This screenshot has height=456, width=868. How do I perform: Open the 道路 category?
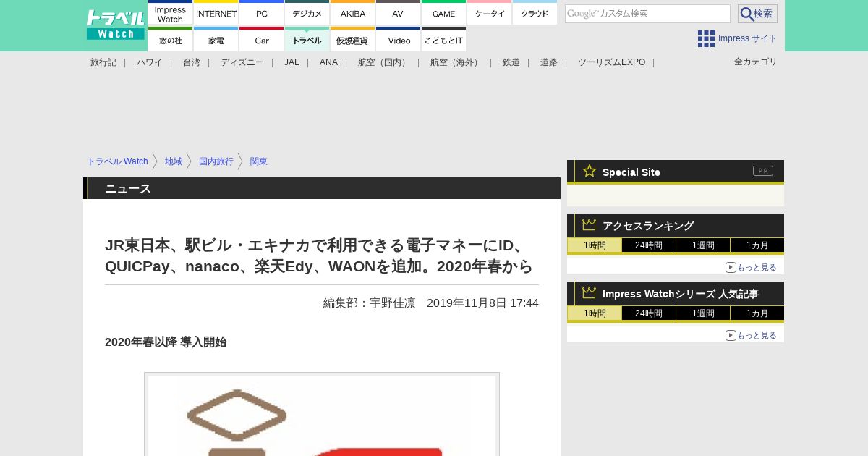point(549,62)
